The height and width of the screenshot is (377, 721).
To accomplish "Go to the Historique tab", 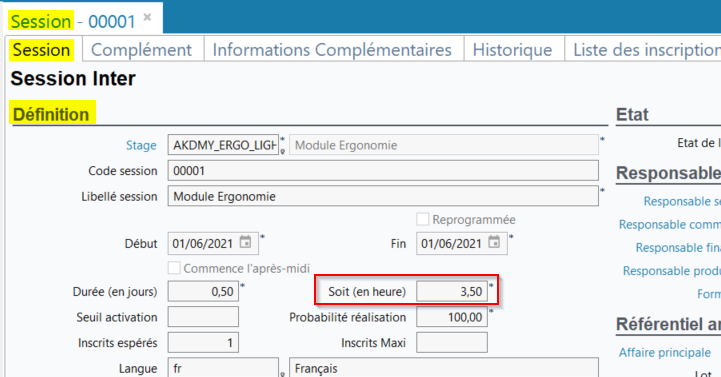I will (x=512, y=50).
